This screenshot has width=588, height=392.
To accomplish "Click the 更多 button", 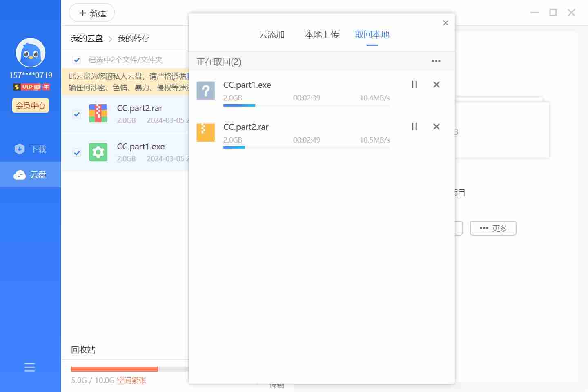I will point(493,228).
